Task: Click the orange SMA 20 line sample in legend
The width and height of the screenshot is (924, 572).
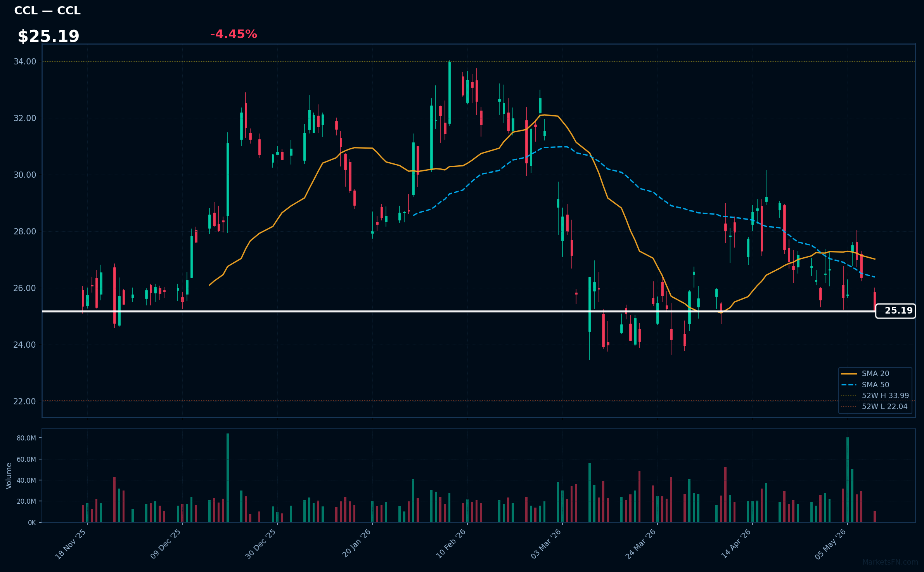Action: click(x=849, y=374)
